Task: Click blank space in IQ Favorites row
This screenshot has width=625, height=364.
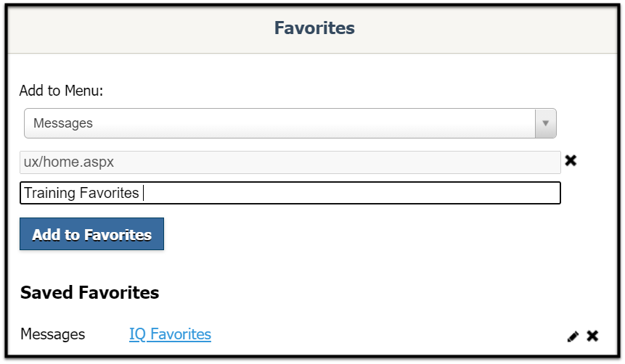Action: coord(387,334)
